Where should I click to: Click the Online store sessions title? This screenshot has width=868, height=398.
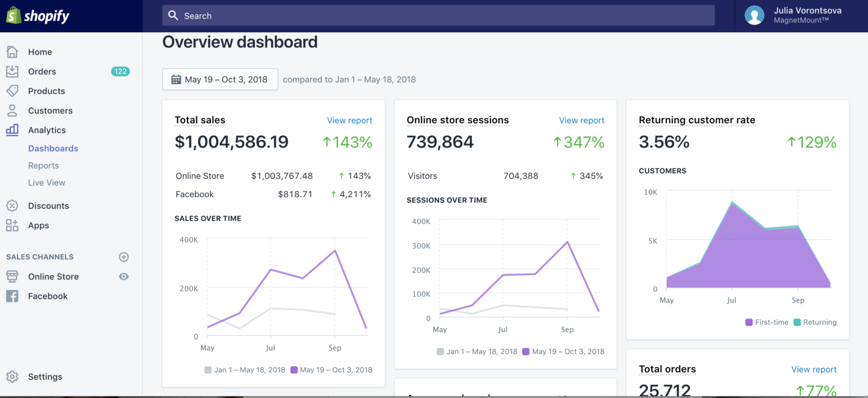458,120
